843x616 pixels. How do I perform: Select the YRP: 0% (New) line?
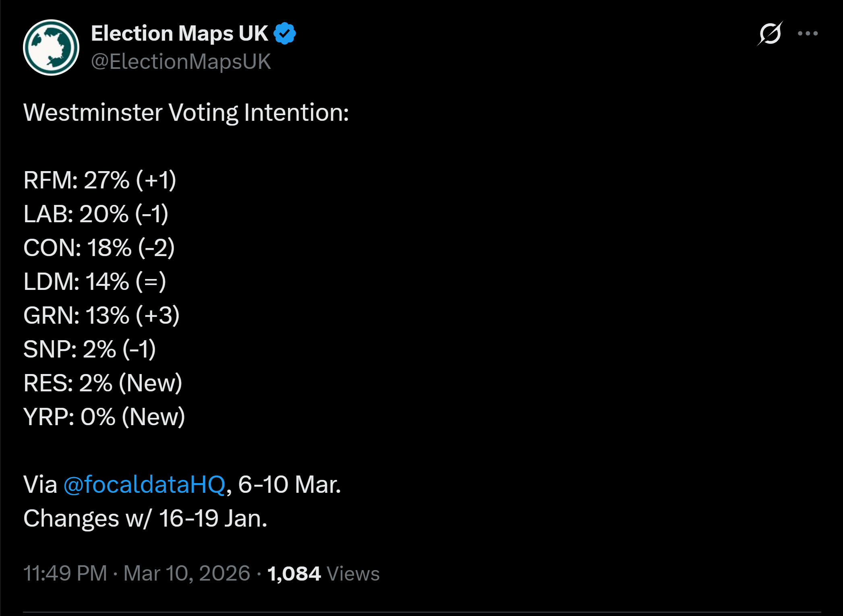104,417
